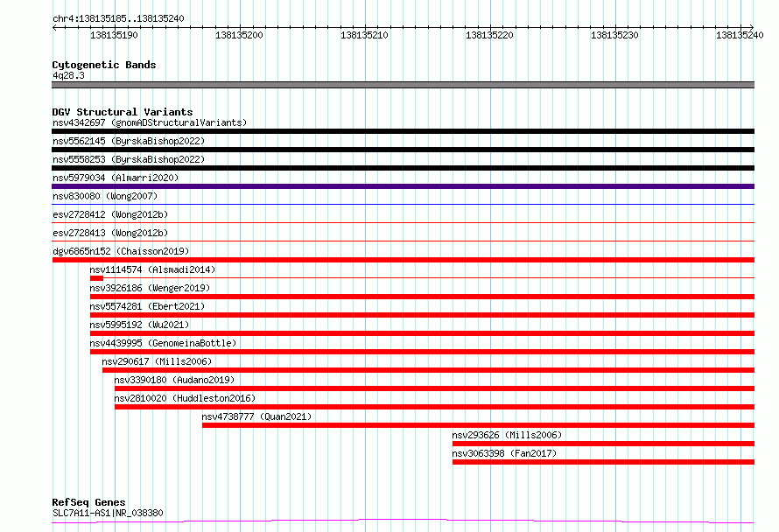
Task: Select the short red nsv1114574 block
Action: tap(96, 278)
